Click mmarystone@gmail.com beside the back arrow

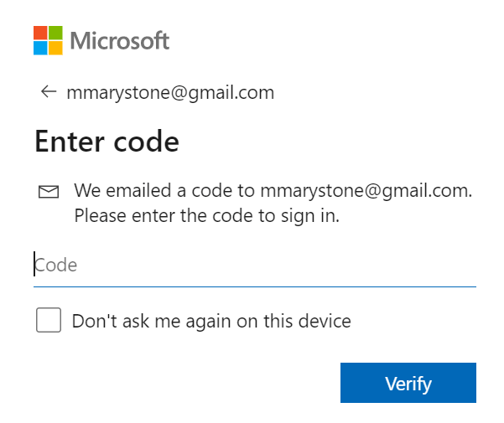coord(170,92)
